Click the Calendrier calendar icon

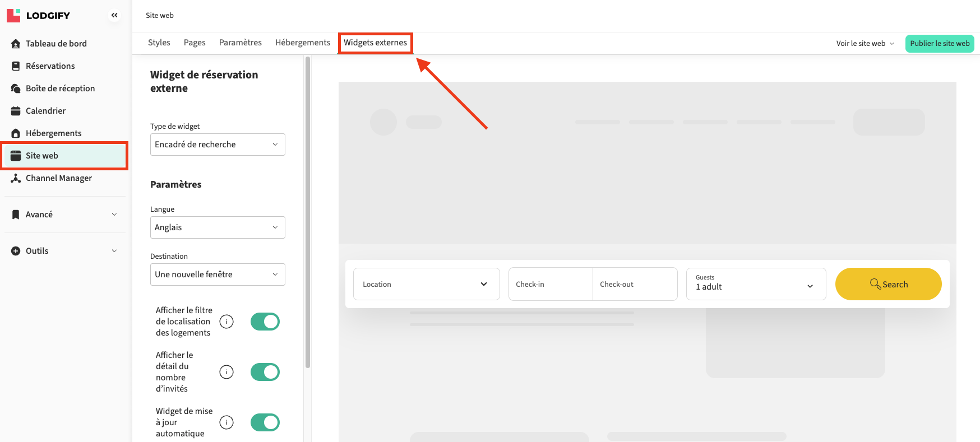coord(16,111)
